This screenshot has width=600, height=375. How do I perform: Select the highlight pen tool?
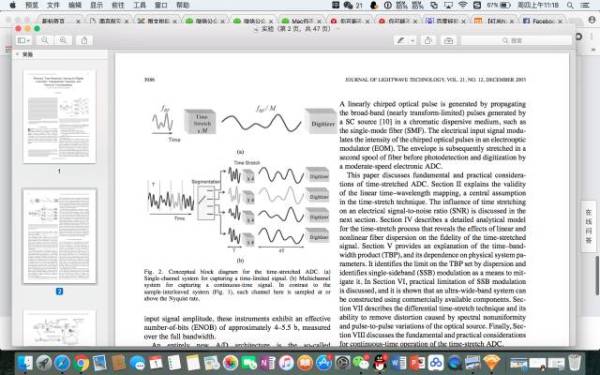coord(401,40)
